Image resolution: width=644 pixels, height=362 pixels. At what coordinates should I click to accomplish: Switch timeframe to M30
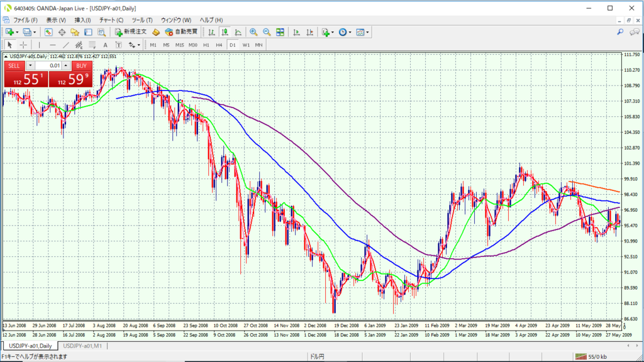point(192,45)
